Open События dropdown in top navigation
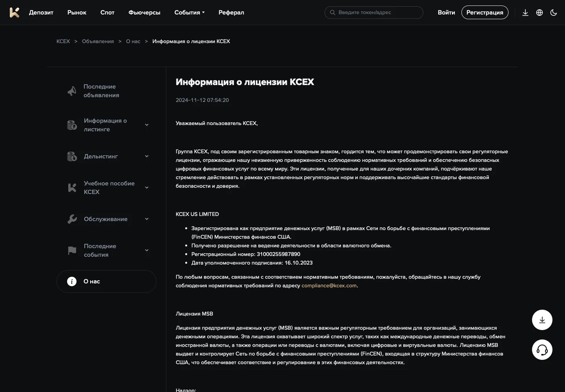The height and width of the screenshot is (392, 565). coord(190,13)
